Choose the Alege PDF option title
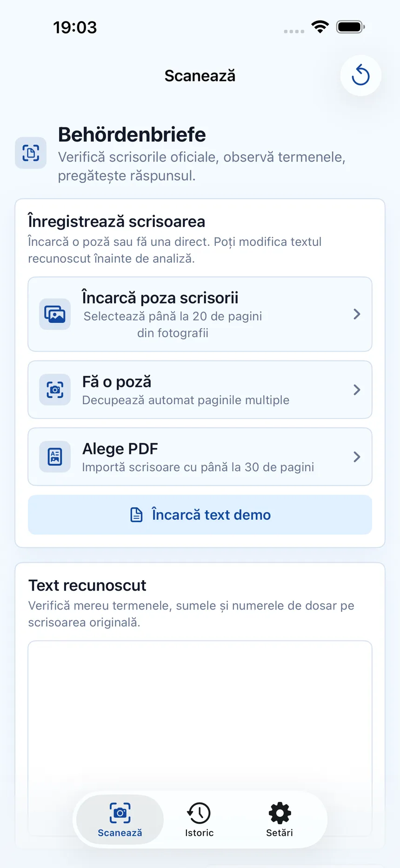This screenshot has width=400, height=868. click(x=120, y=449)
